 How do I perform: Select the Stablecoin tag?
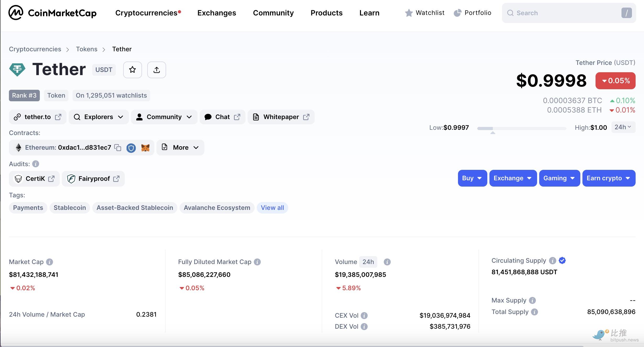pos(70,208)
